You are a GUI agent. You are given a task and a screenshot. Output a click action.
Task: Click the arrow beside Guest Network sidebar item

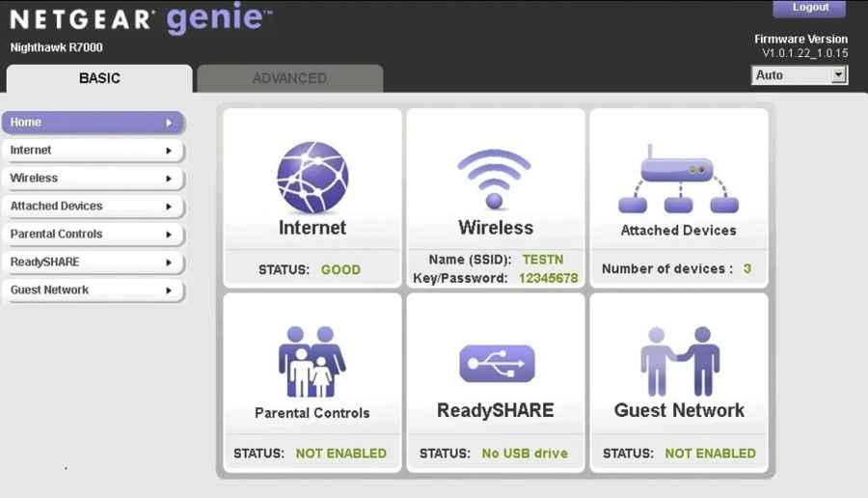(169, 290)
